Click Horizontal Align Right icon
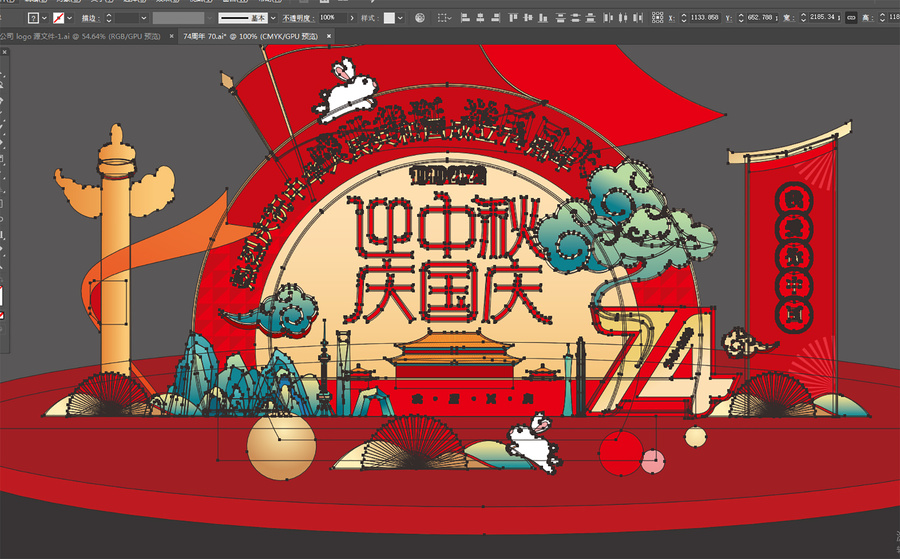The image size is (900, 559). [495, 18]
